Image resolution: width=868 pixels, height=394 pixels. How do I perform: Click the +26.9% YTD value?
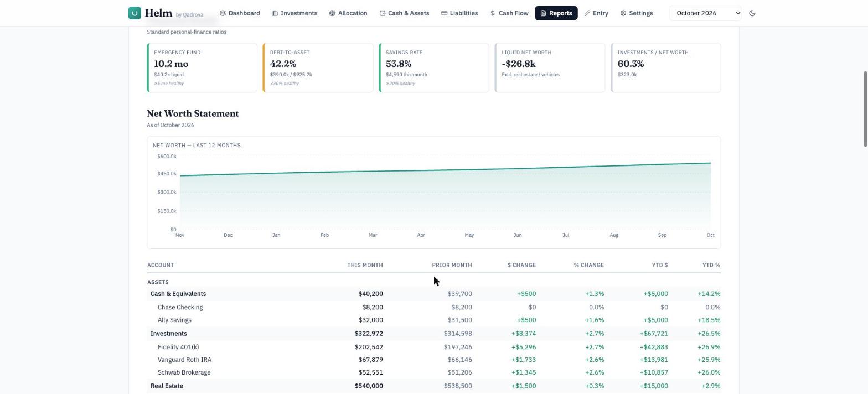click(x=709, y=347)
